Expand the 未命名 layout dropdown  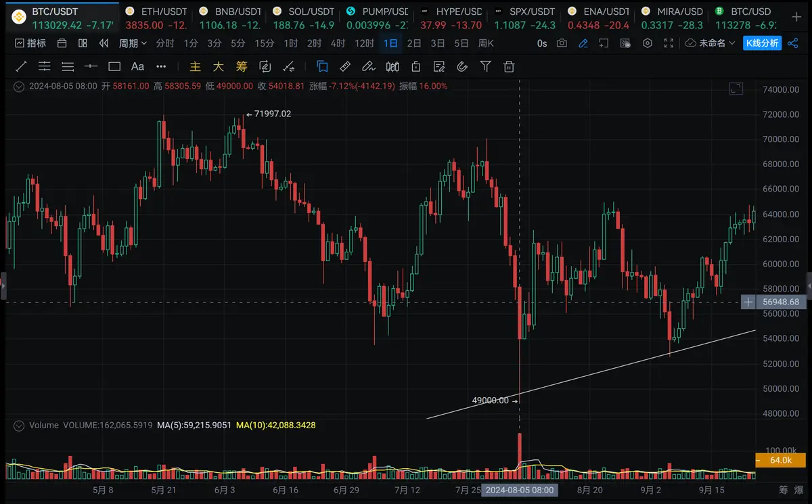click(710, 43)
